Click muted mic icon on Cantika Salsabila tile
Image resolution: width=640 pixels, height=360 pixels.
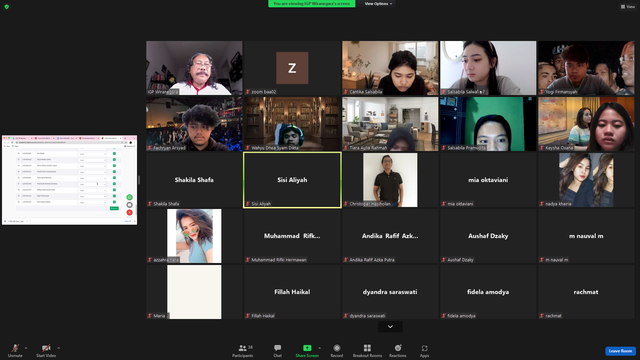click(346, 92)
